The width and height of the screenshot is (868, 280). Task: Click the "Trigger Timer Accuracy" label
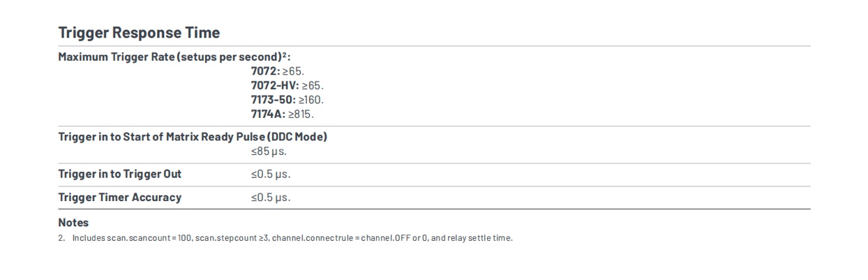tap(119, 197)
